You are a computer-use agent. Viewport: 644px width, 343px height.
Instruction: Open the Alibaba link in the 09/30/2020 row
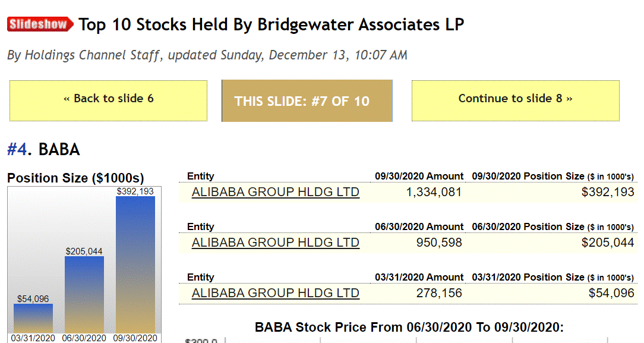tap(275, 192)
